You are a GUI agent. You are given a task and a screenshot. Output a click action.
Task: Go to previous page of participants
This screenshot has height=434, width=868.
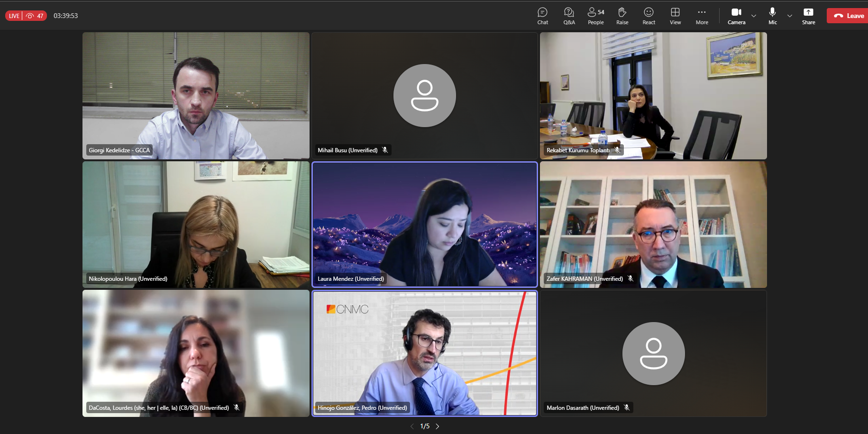[x=412, y=426]
